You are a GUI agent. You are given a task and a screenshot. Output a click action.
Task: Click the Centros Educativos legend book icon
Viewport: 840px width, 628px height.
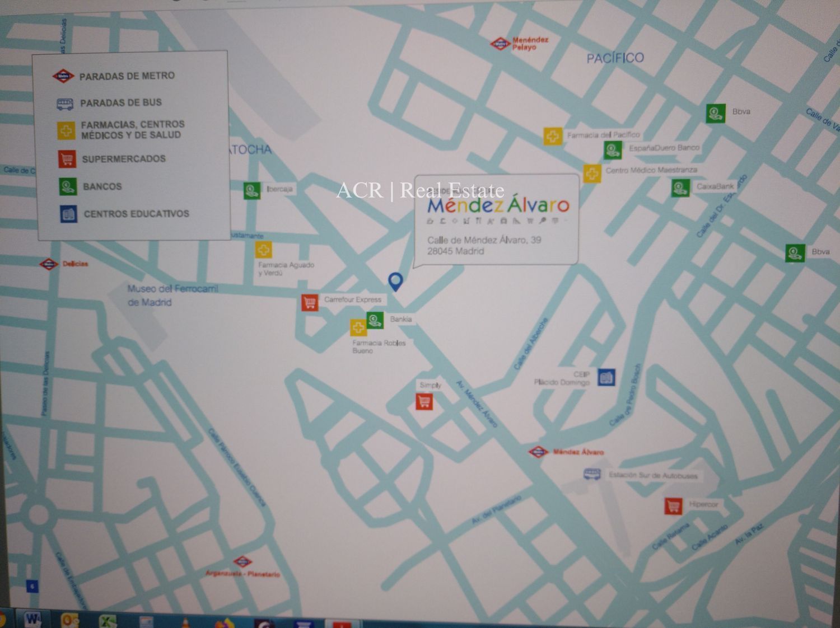(x=69, y=214)
